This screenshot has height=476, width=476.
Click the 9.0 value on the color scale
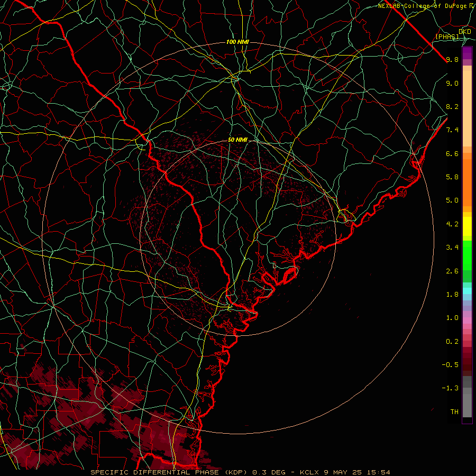[x=452, y=83]
